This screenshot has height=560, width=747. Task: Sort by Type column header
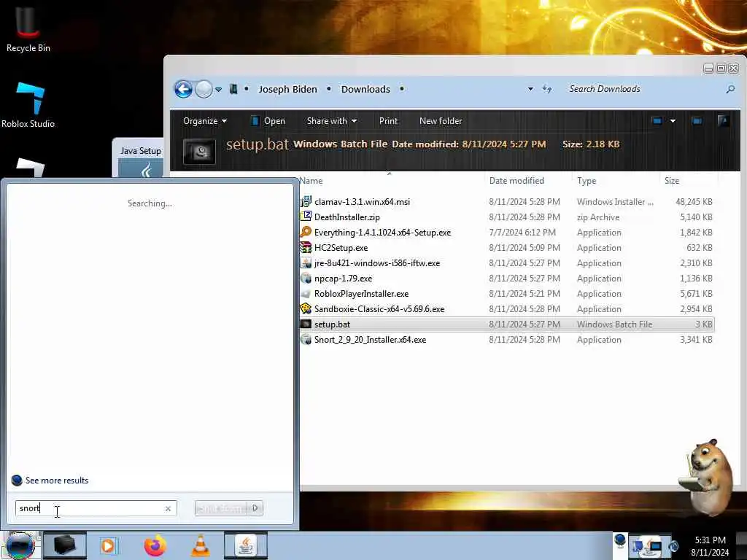587,181
